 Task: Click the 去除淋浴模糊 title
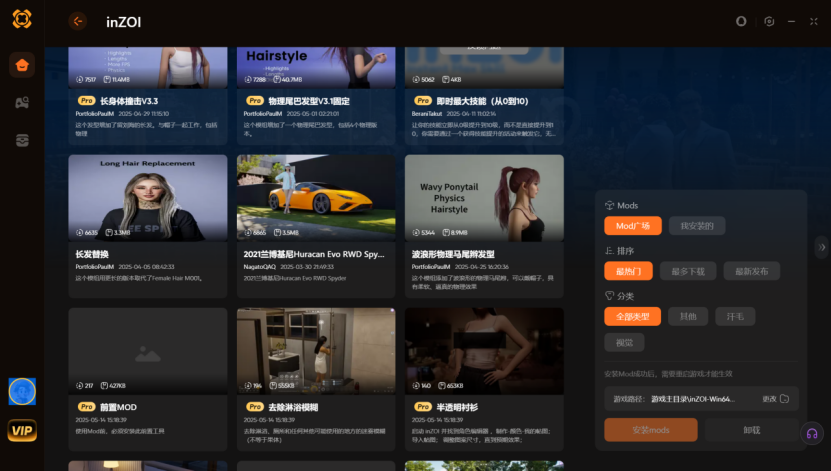click(293, 407)
